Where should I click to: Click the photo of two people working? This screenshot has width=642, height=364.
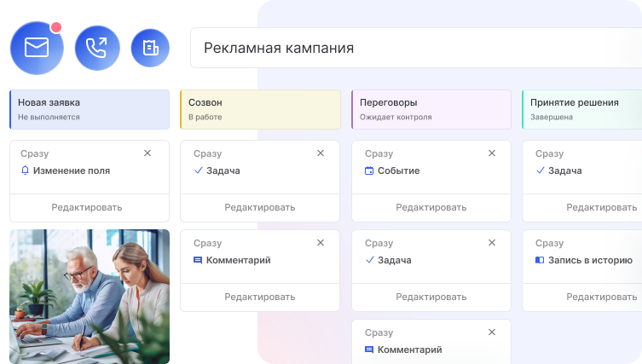[x=90, y=297]
